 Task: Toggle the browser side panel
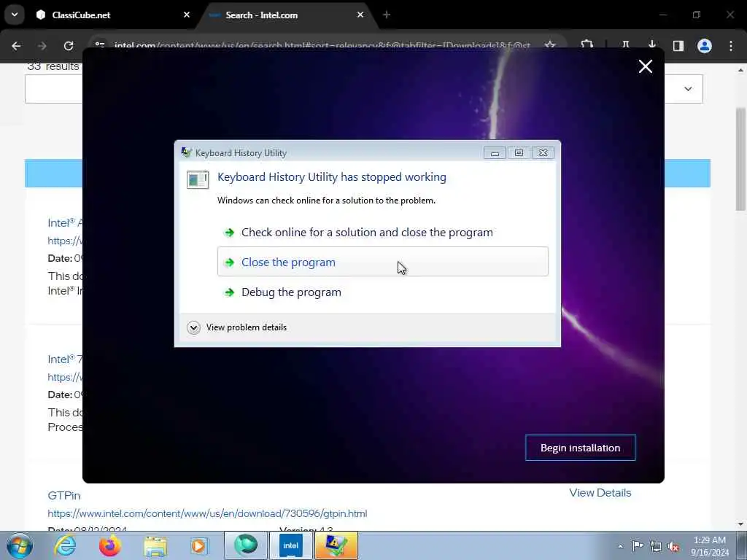pos(678,46)
